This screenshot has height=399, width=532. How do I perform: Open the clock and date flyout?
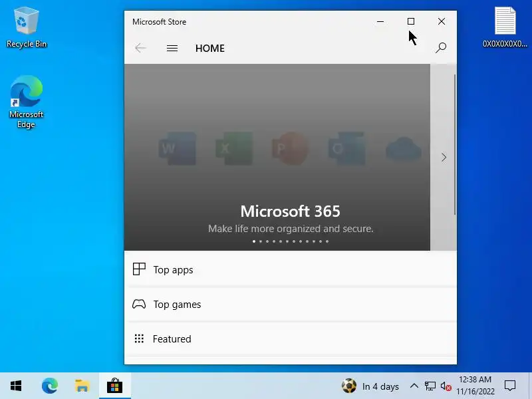[x=475, y=386]
